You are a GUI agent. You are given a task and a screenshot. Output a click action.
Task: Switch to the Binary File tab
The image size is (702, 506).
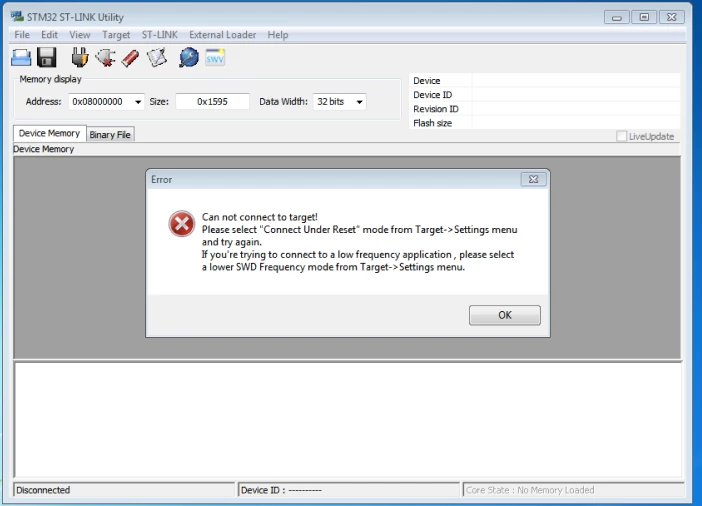coord(110,134)
